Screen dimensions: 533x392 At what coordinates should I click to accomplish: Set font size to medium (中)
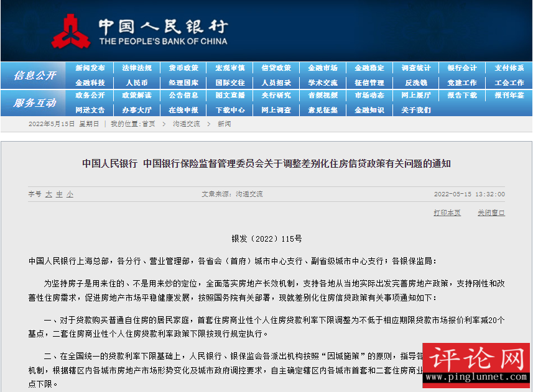60,194
